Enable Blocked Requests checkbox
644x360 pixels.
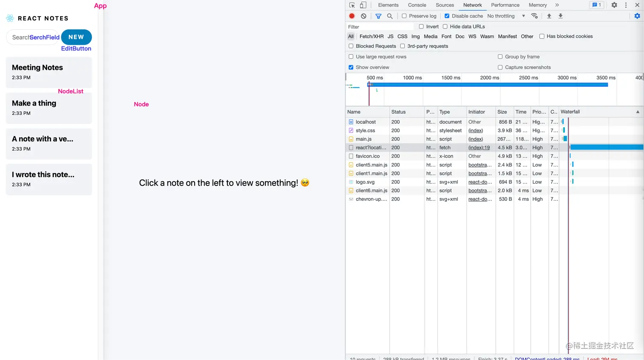[x=351, y=46]
